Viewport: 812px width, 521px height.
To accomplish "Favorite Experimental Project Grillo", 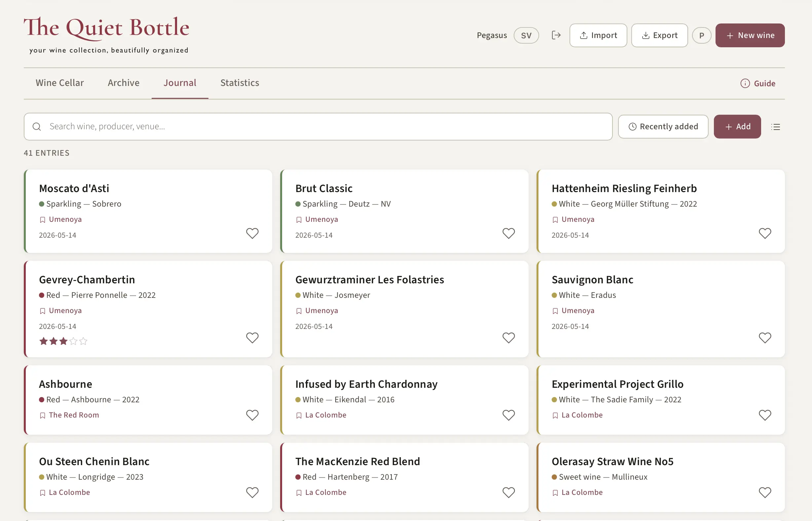I will [765, 415].
